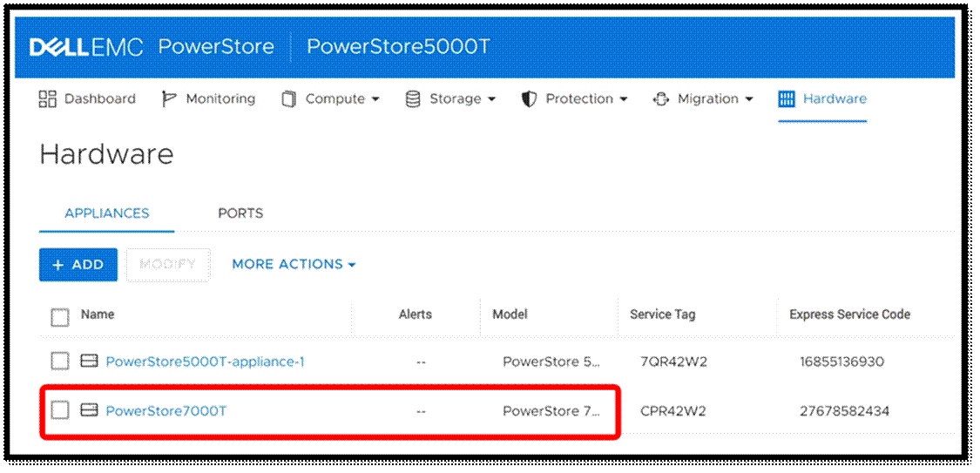Select the PowerStore7000T row checkbox
980x473 pixels.
pos(59,410)
